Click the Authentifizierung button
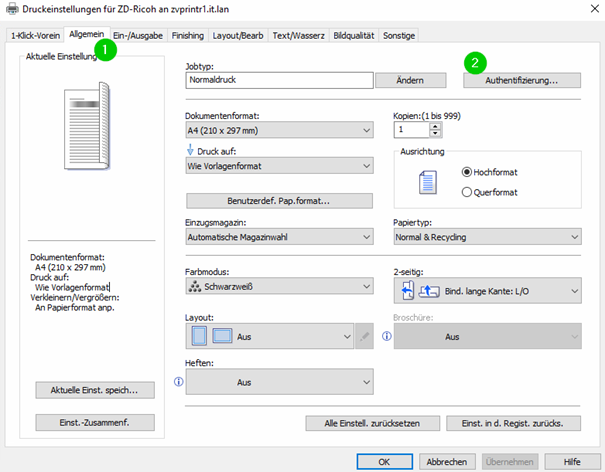Image resolution: width=605 pixels, height=472 pixels. 521,79
